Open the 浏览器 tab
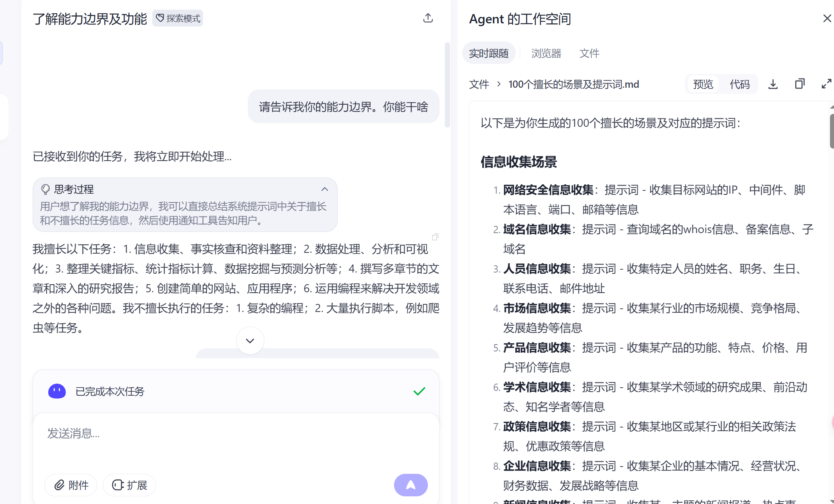Viewport: 834px width, 504px height. [x=546, y=53]
